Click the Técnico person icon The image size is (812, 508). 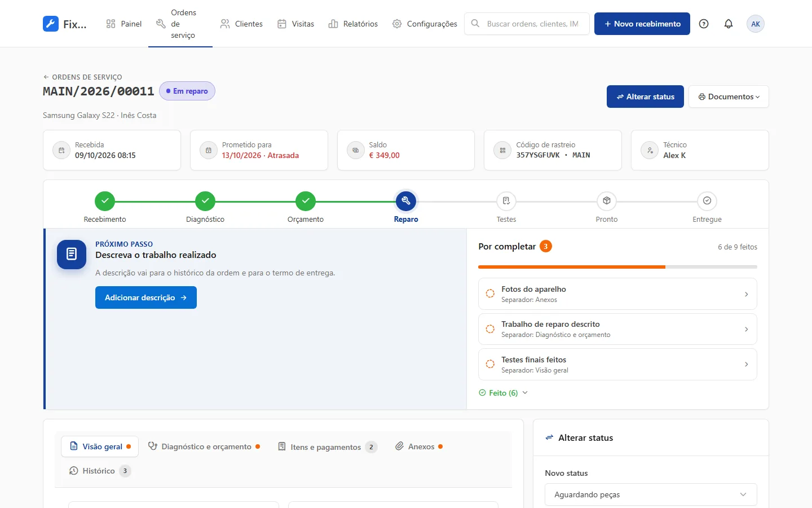pos(650,150)
